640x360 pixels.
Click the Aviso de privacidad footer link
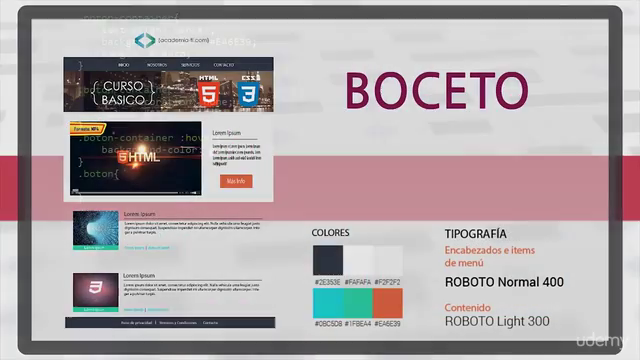tap(136, 323)
